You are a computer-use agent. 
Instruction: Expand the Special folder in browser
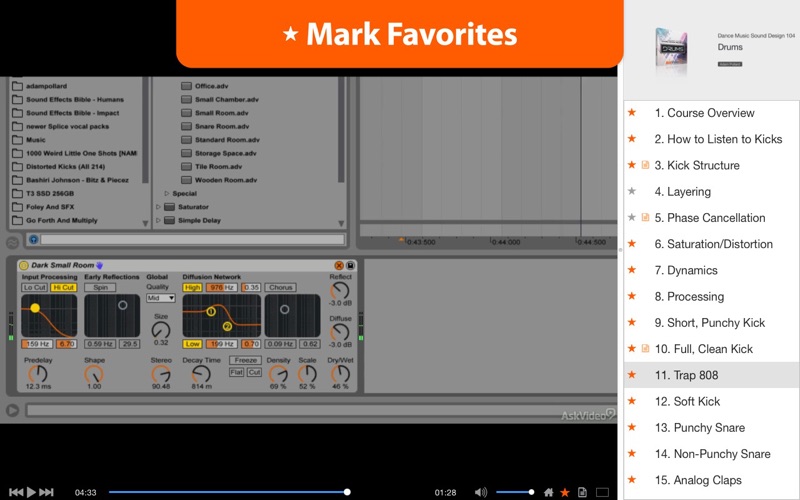click(166, 193)
